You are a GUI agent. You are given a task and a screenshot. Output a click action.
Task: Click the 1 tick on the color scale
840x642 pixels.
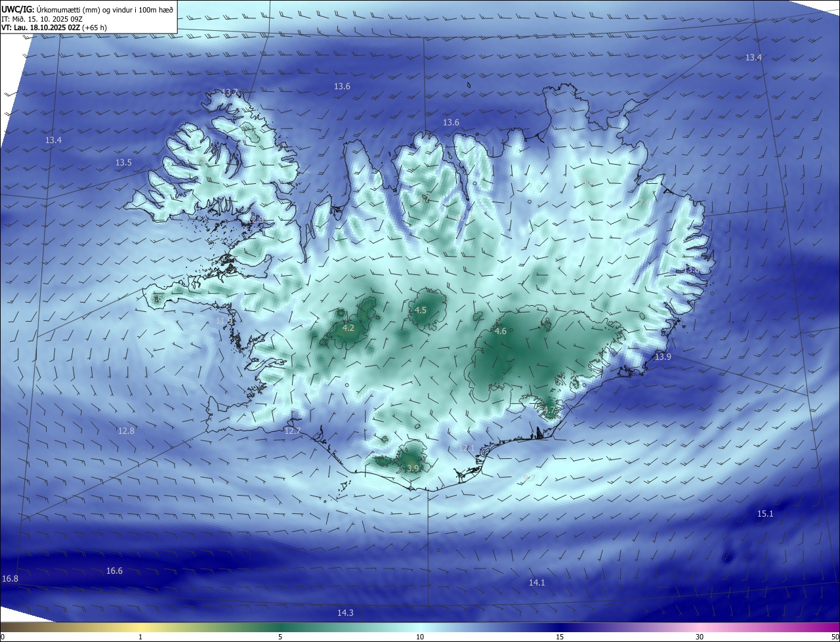[140, 637]
